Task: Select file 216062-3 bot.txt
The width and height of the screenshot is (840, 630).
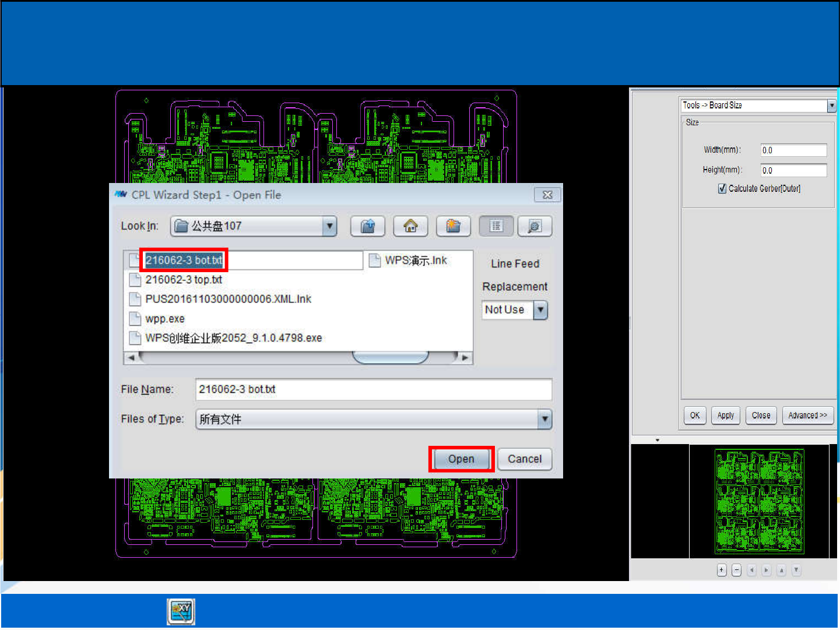Action: point(184,261)
